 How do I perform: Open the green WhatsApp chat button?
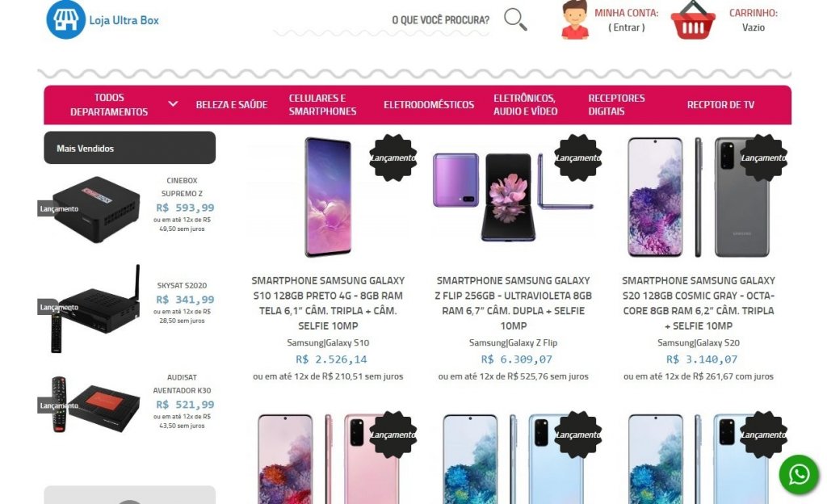point(799,474)
